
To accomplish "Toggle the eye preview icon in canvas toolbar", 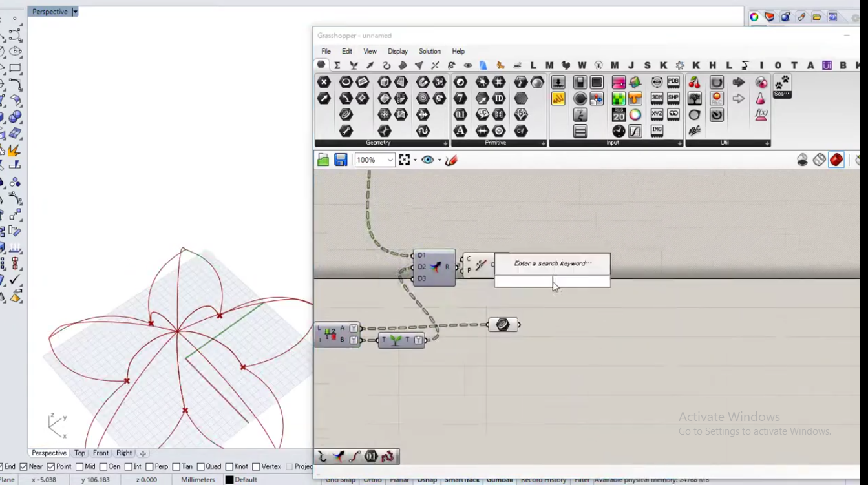I will tap(427, 160).
